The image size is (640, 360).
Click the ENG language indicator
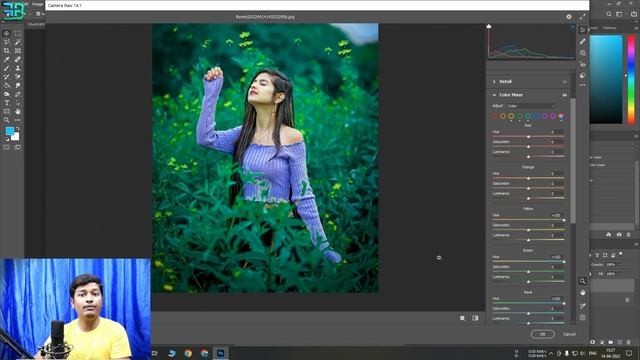point(593,353)
